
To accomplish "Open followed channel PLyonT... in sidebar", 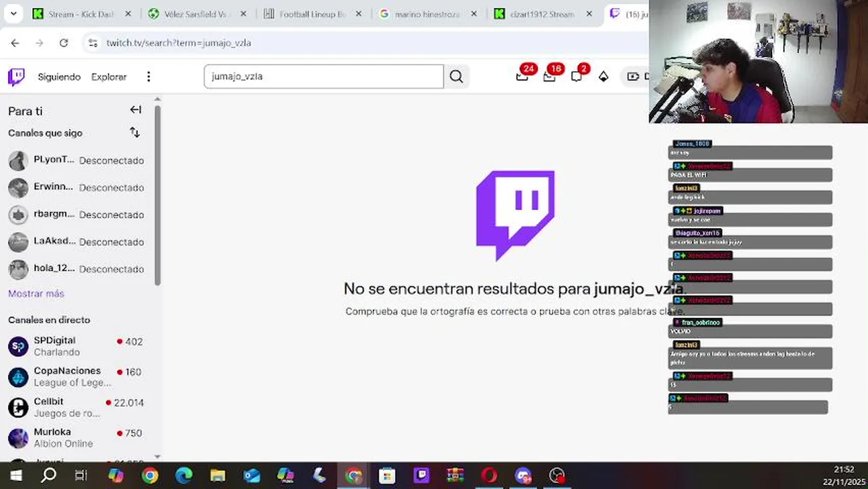I will coord(76,160).
